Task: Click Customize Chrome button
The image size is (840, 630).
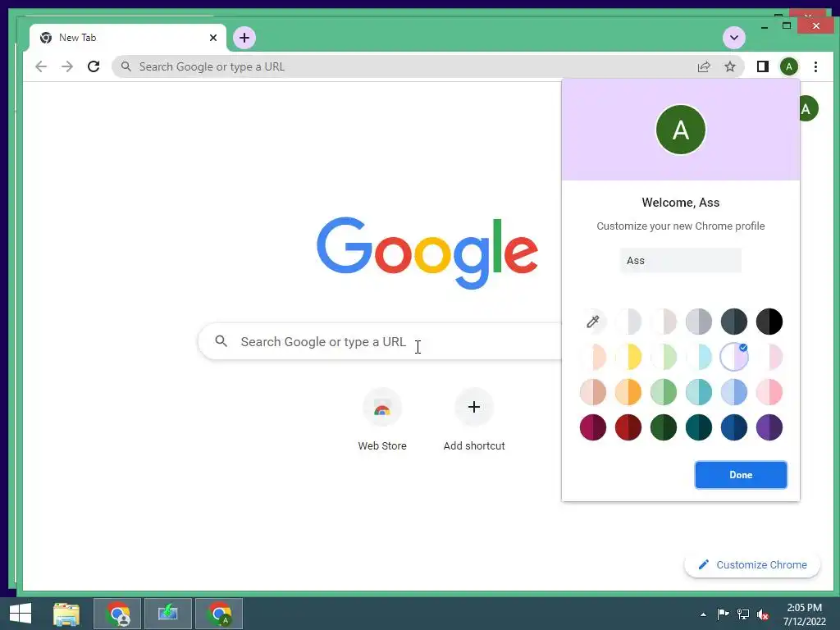Action: (x=752, y=564)
